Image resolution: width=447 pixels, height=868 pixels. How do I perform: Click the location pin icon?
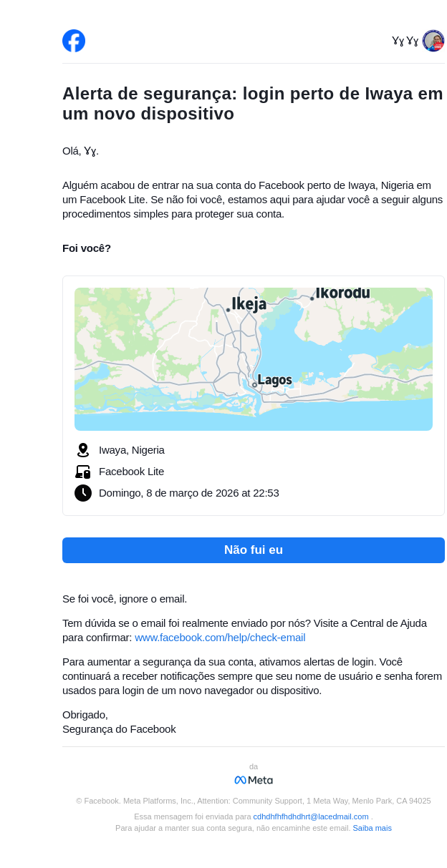[x=83, y=450]
